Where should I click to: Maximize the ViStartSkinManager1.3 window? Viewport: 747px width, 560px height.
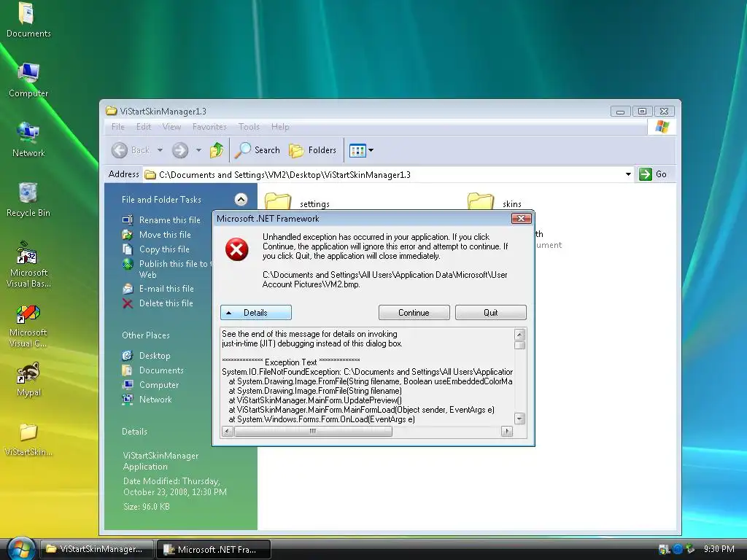point(642,112)
